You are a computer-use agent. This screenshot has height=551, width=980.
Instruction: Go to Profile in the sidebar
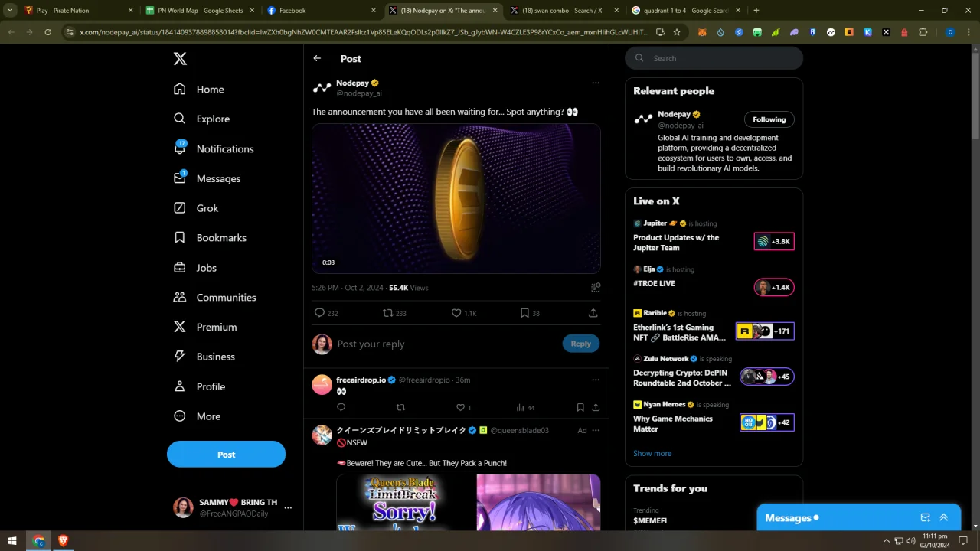click(x=199, y=386)
